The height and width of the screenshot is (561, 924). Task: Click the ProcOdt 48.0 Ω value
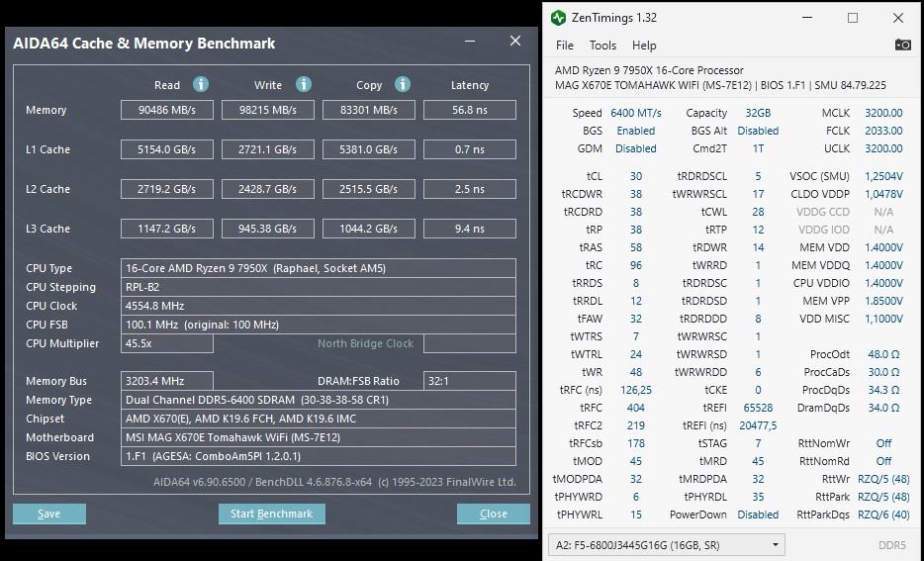pos(883,354)
